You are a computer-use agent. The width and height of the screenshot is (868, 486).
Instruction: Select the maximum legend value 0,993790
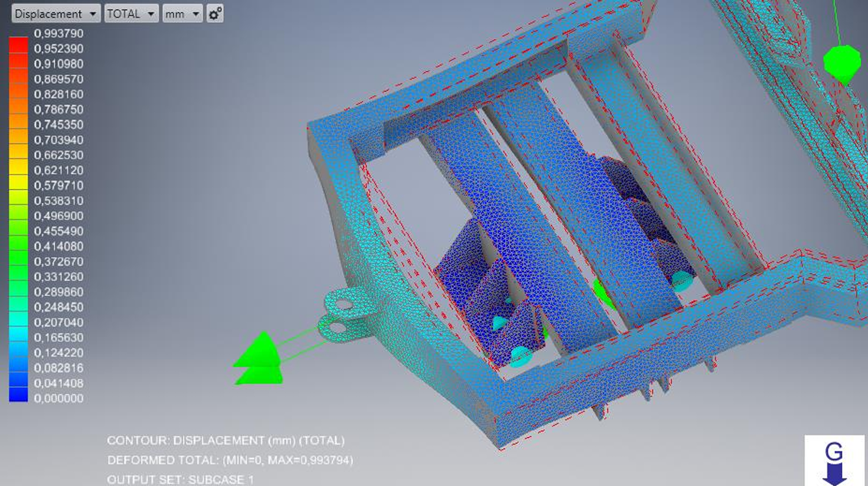click(x=59, y=34)
